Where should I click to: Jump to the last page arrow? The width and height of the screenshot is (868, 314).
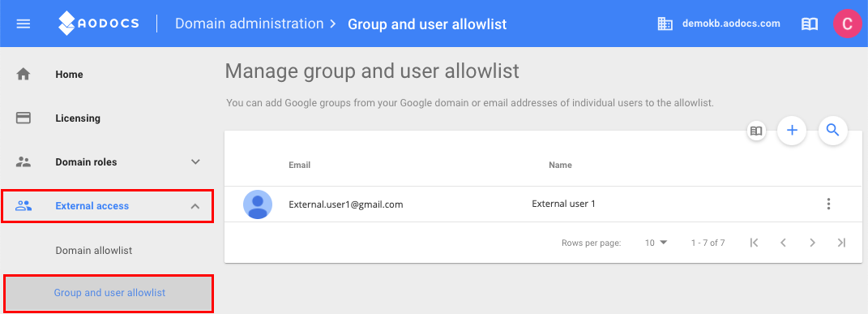(x=841, y=243)
